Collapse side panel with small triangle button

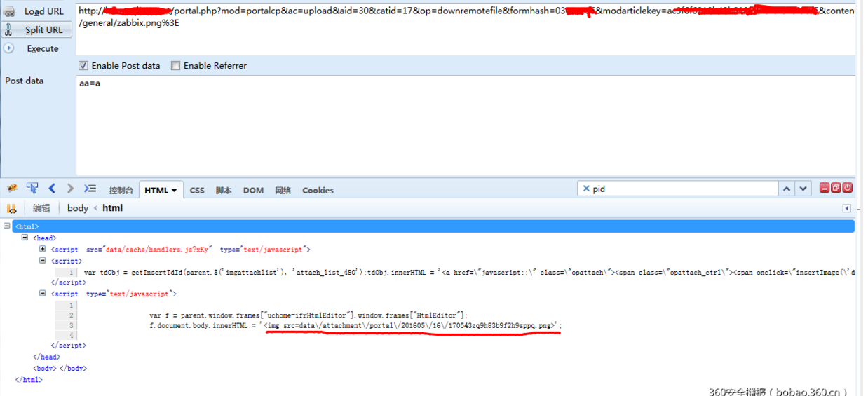click(846, 208)
